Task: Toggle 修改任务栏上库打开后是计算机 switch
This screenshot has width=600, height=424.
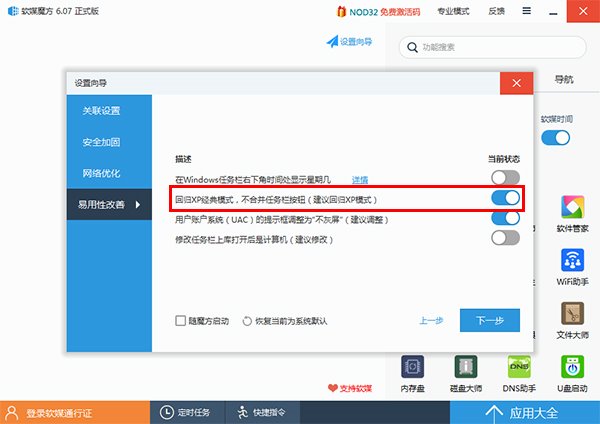Action: click(x=505, y=238)
